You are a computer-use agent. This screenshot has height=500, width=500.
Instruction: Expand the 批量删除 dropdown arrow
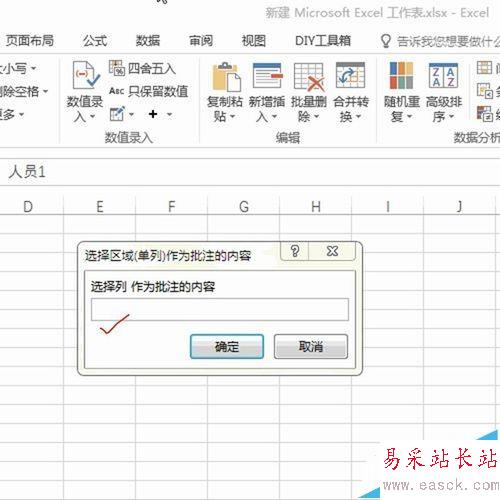coord(317,117)
